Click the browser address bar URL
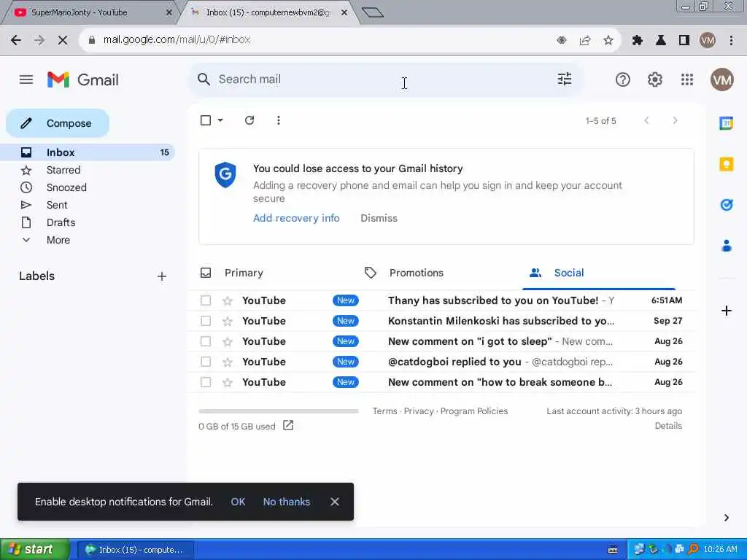 pyautogui.click(x=177, y=40)
